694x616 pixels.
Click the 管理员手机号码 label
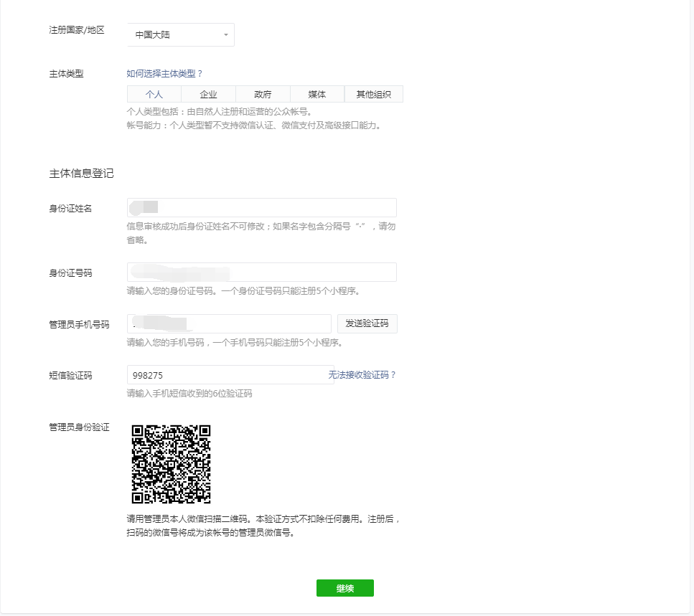(x=79, y=325)
